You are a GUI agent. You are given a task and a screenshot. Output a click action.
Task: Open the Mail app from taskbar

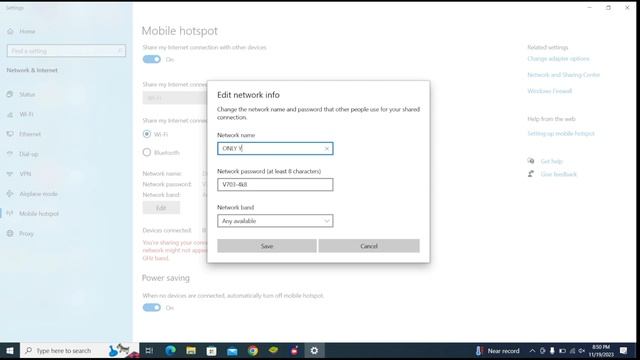pos(232,351)
